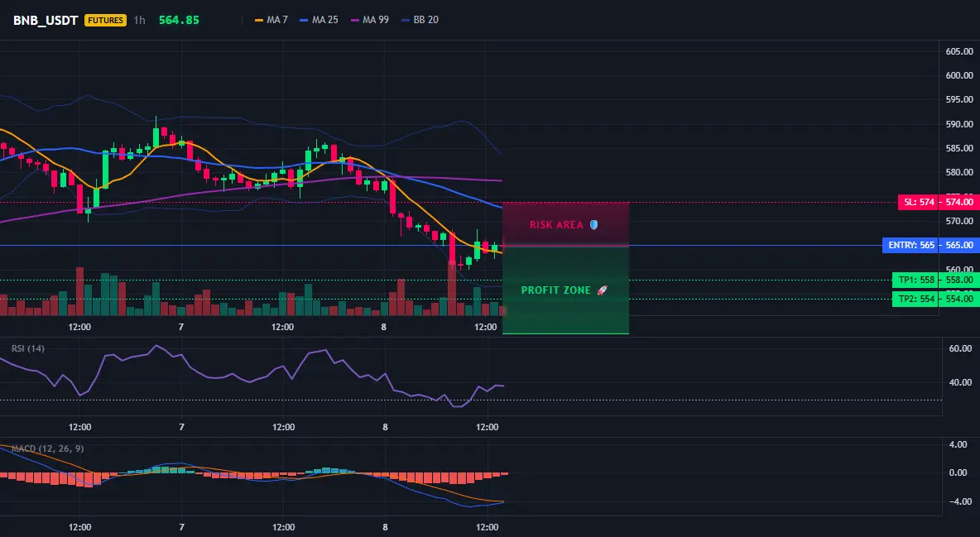Screen dimensions: 980x537
Task: Click date 8 on the price chart time axis
Action: [x=384, y=327]
